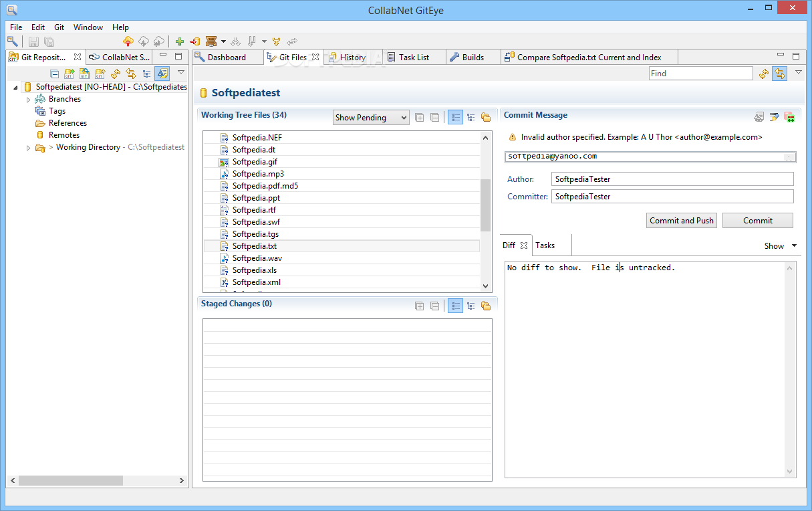Switch to the Tasks tab below commit
Screen dimensions: 812x511
point(545,245)
